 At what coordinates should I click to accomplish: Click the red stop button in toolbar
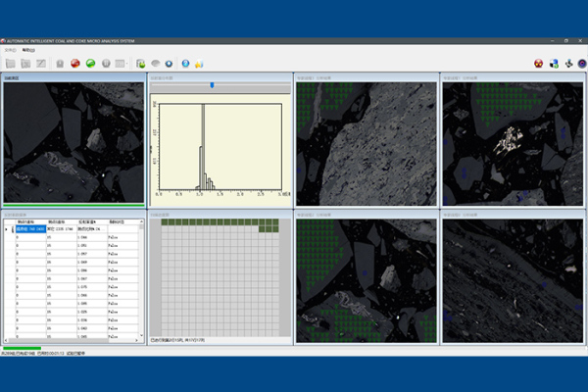pos(74,64)
